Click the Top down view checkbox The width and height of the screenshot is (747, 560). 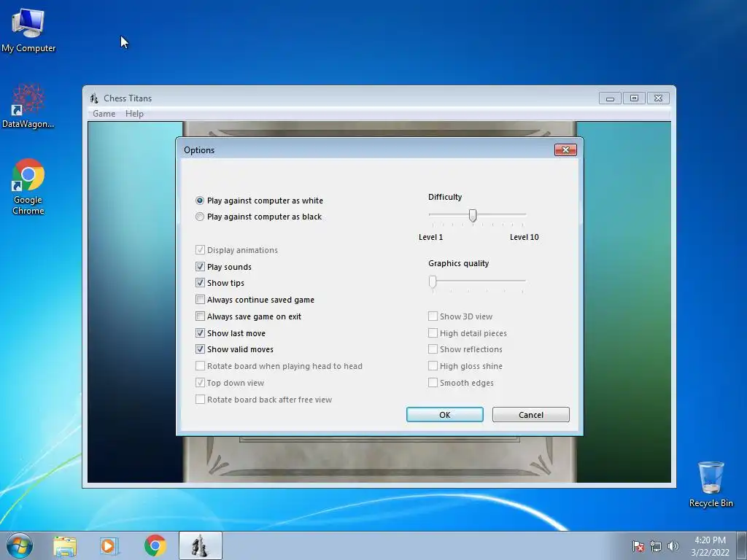[200, 382]
